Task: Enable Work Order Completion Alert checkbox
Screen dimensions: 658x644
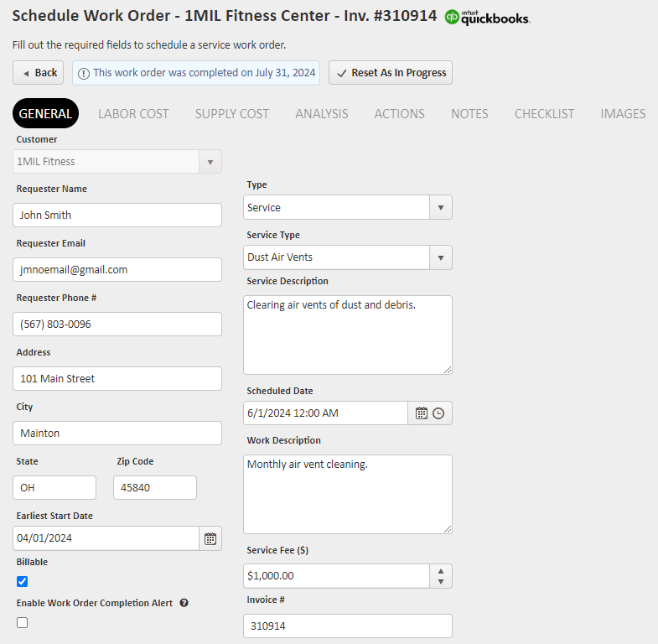Action: click(x=23, y=622)
